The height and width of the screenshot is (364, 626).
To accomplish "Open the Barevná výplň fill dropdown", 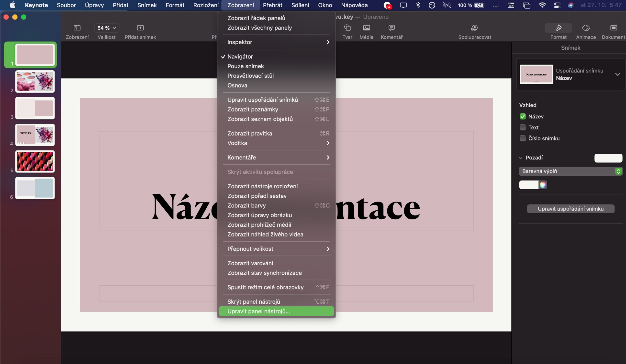I will (x=570, y=171).
